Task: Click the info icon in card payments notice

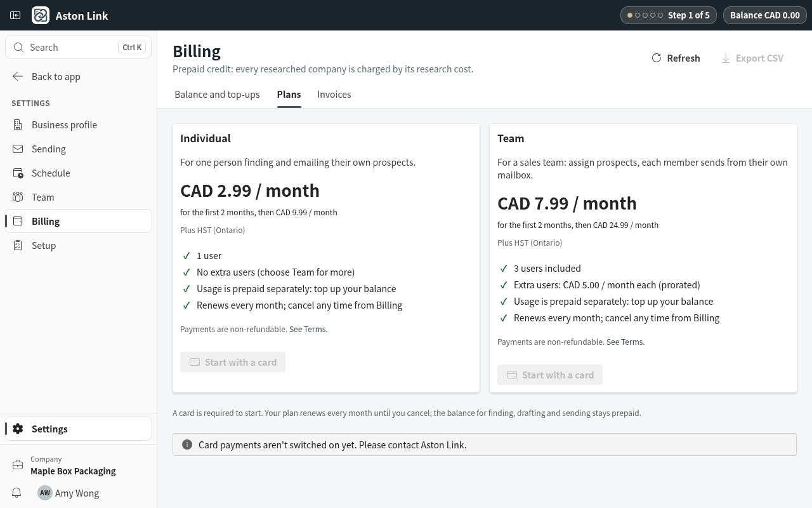Action: [187, 444]
